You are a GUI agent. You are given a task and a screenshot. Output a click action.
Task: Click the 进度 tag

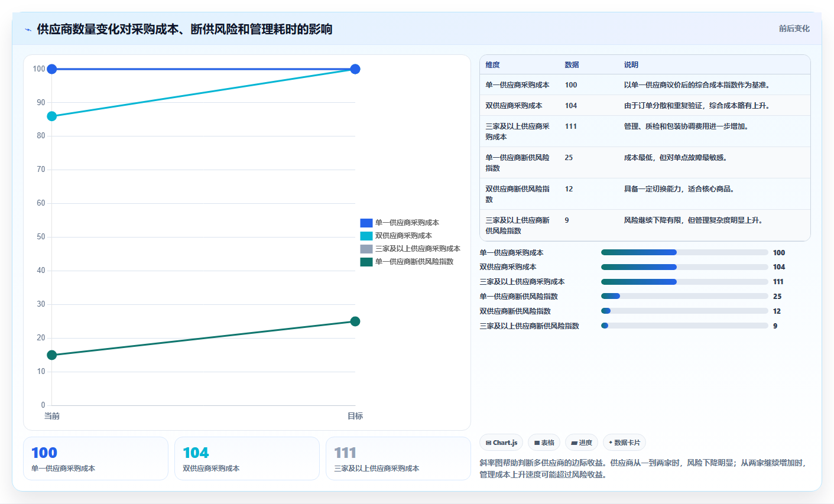pos(582,443)
